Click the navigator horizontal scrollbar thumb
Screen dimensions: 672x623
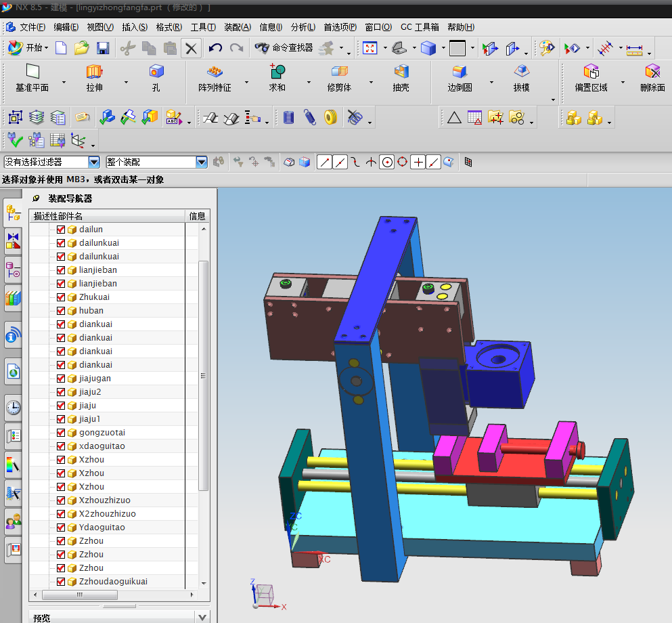[x=80, y=595]
